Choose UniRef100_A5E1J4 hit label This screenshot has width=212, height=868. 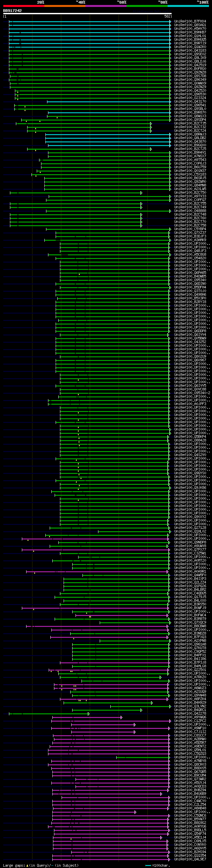[x=190, y=837]
